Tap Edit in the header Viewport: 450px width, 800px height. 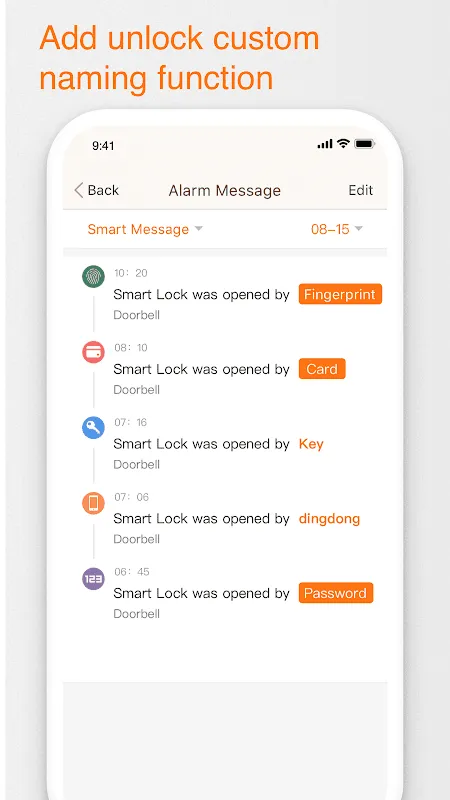(361, 190)
